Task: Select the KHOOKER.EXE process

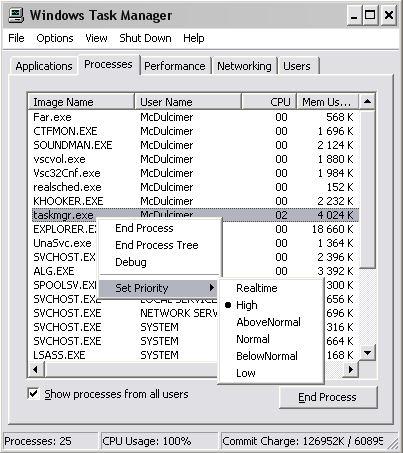Action: (194, 201)
